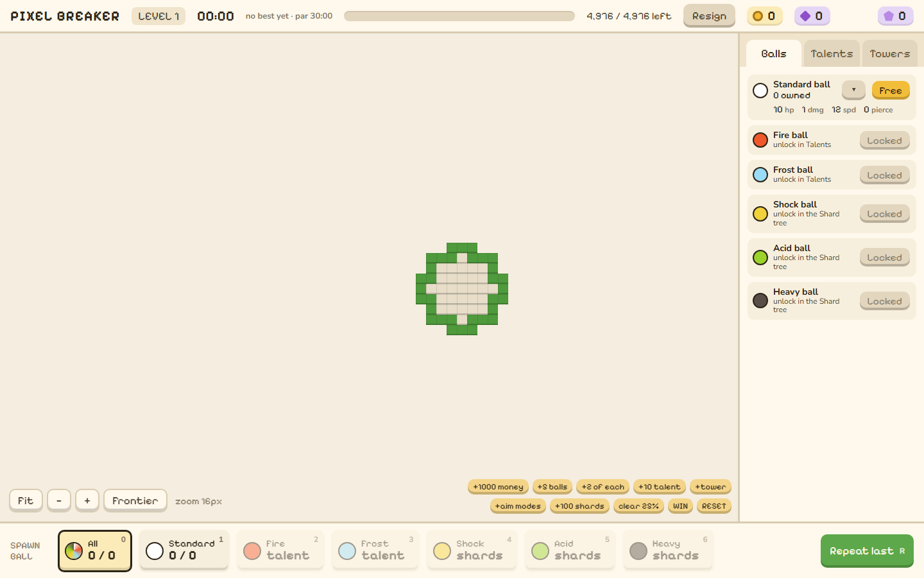
Task: Select the Heavy spawn ball slot
Action: click(x=668, y=550)
